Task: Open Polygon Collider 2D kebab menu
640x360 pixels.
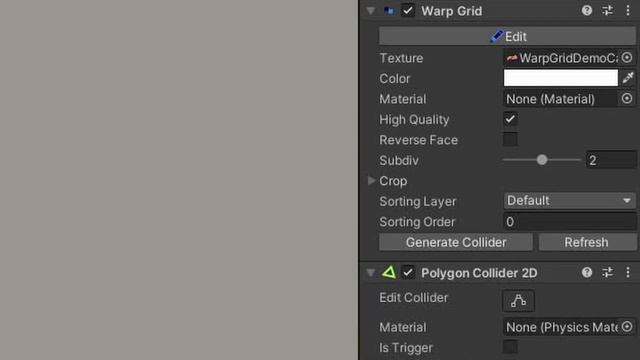Action: 628,272
